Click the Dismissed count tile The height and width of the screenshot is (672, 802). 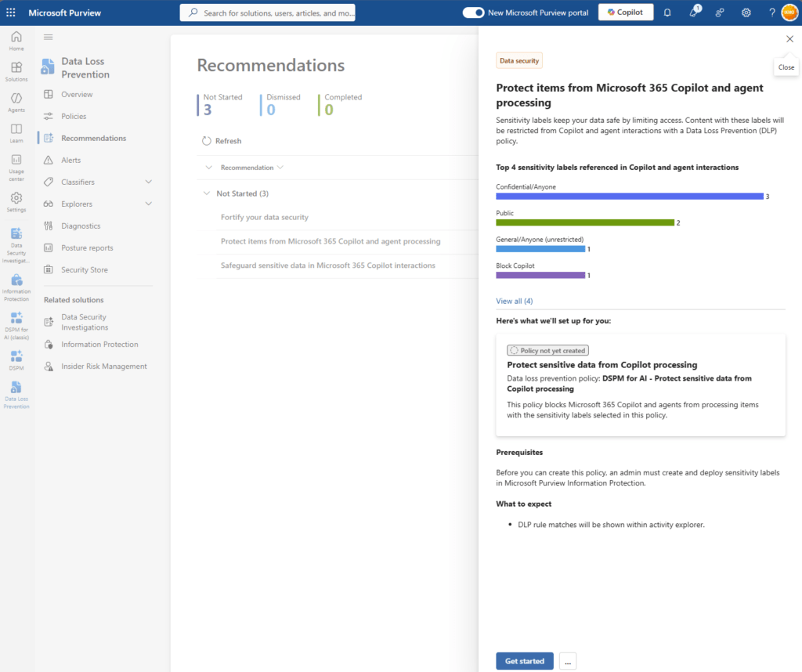coord(281,104)
